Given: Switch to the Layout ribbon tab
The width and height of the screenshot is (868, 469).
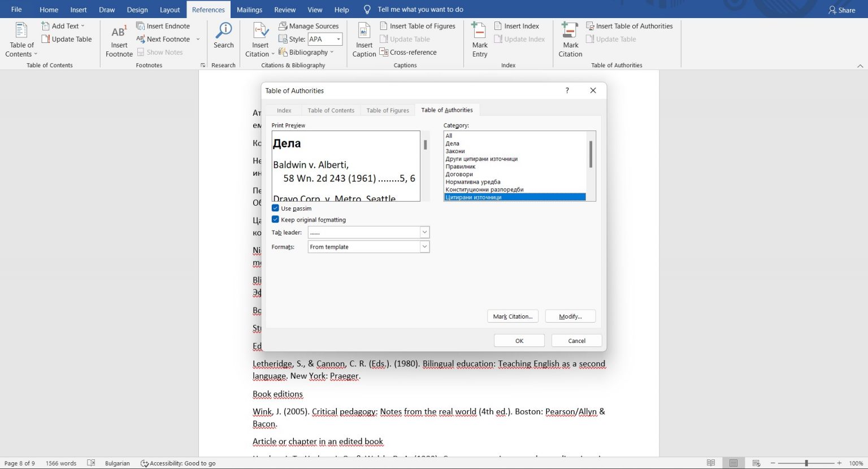Looking at the screenshot, I should click(170, 10).
